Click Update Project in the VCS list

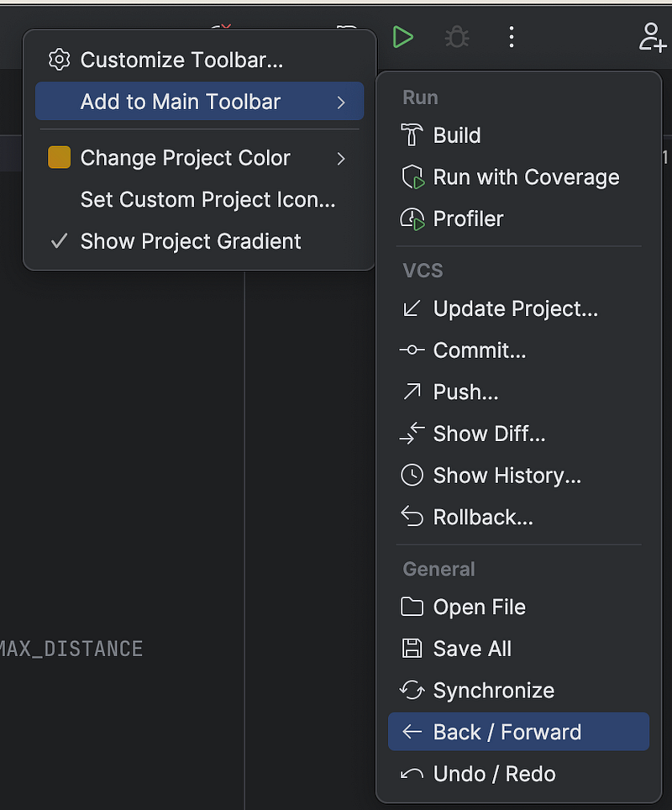pyautogui.click(x=515, y=308)
